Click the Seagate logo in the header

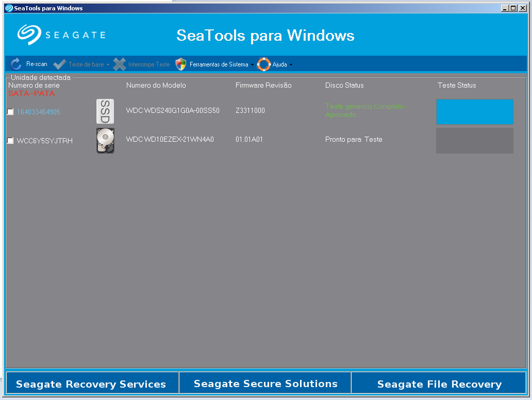coord(61,35)
